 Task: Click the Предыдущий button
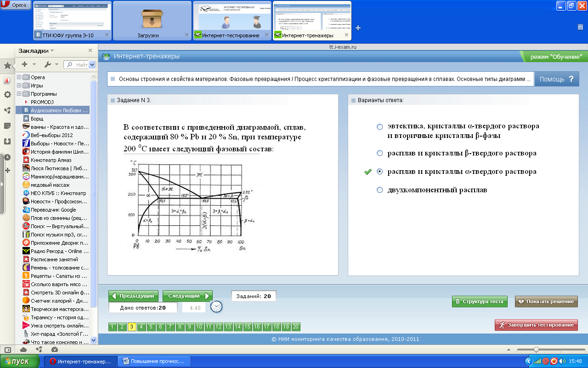coord(134,296)
